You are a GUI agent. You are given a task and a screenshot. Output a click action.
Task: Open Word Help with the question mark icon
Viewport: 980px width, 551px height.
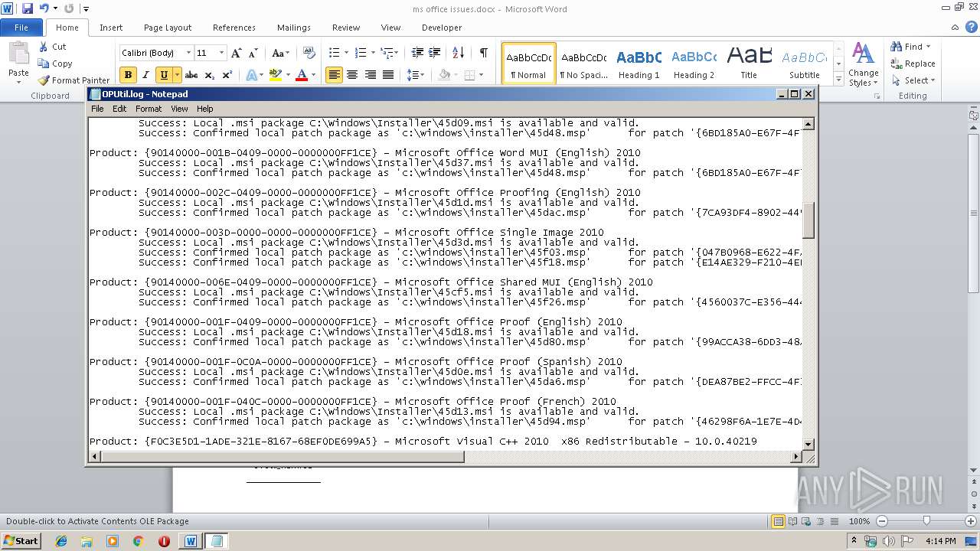(973, 27)
